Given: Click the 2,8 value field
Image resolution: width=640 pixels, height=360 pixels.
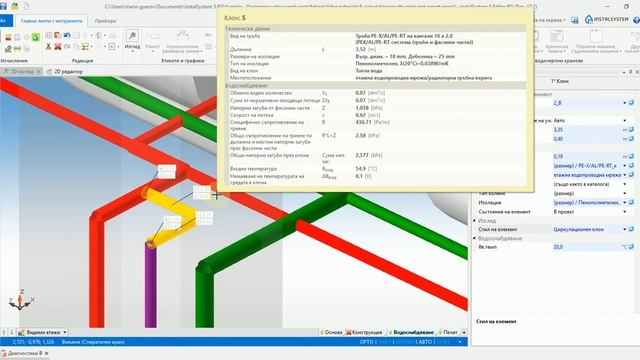Looking at the screenshot, I should point(588,103).
